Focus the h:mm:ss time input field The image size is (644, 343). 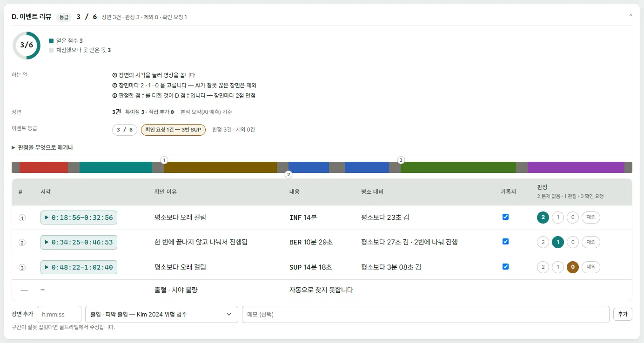[x=59, y=314]
